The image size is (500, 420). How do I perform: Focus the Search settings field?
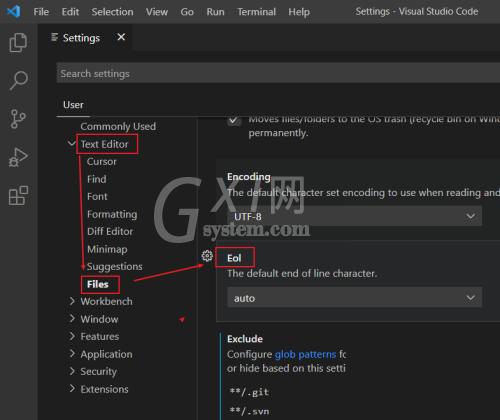278,73
